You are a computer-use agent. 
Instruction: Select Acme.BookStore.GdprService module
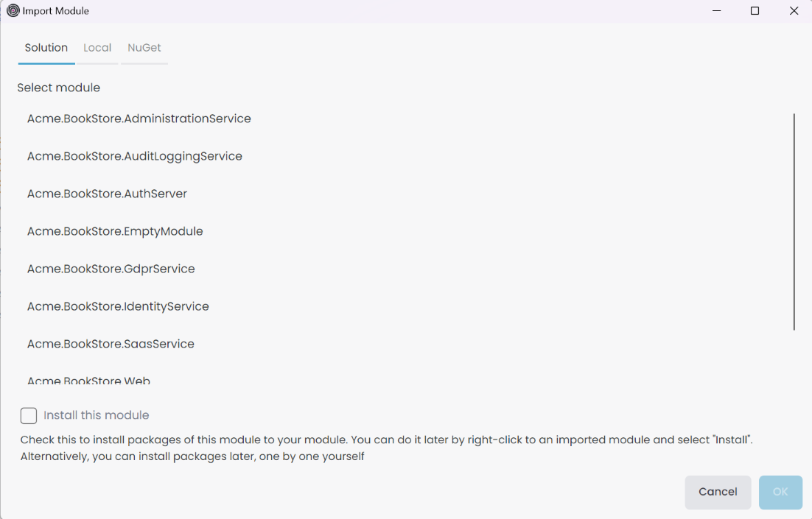click(111, 269)
